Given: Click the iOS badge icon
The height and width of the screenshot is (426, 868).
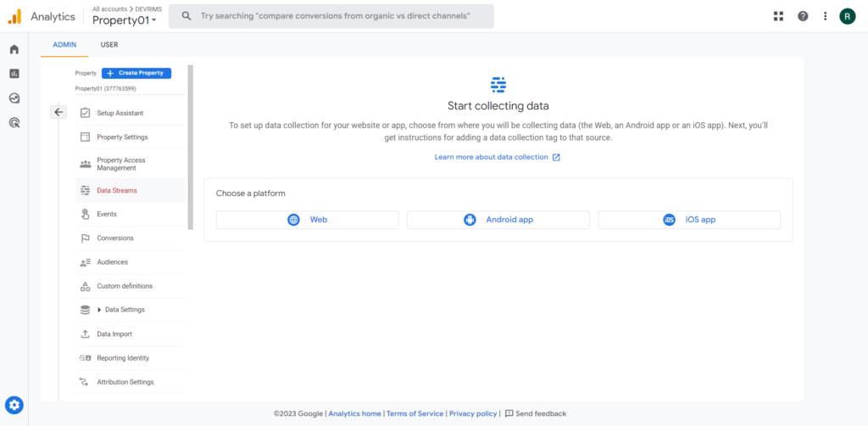Looking at the screenshot, I should pyautogui.click(x=670, y=220).
